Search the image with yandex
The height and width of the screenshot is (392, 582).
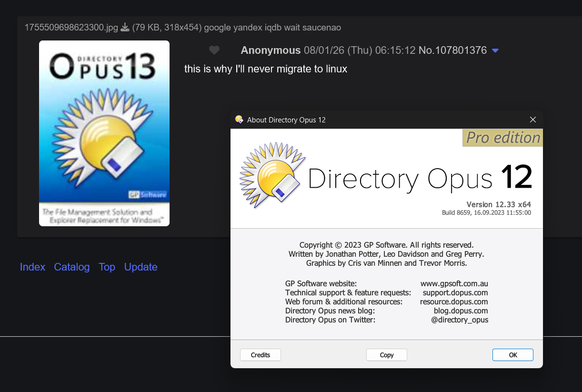[x=248, y=28]
